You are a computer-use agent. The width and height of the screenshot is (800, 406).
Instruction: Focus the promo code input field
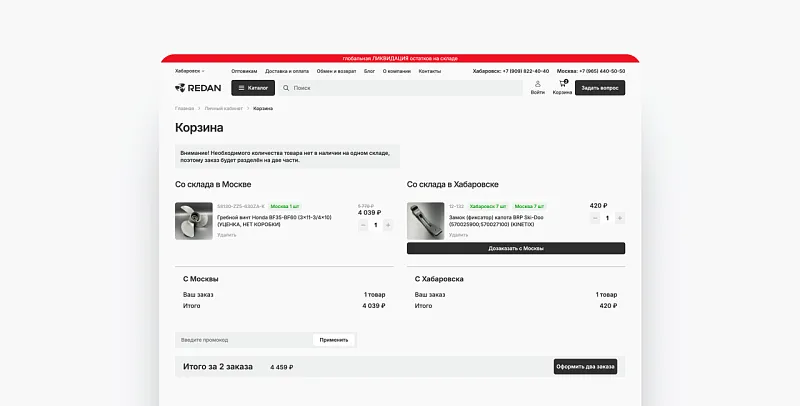click(x=244, y=340)
